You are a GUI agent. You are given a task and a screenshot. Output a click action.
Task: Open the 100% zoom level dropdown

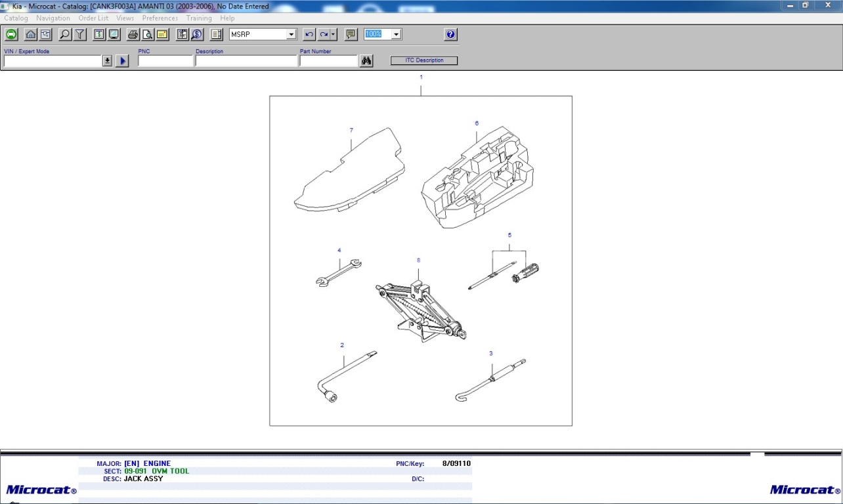click(397, 34)
